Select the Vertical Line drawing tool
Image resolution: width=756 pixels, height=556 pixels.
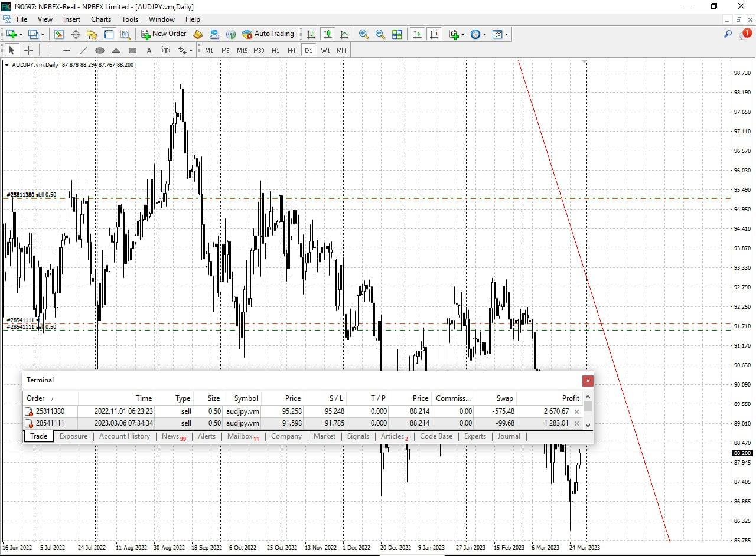tap(50, 51)
